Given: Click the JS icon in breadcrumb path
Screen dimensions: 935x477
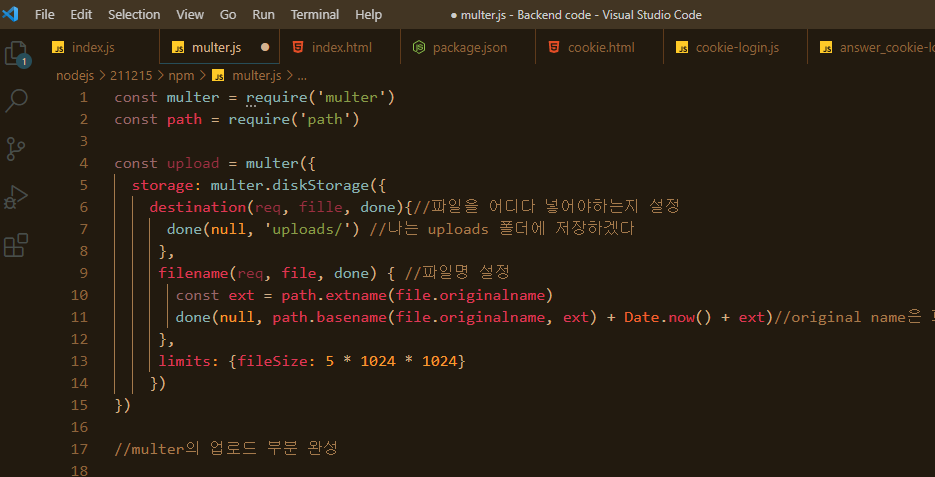Looking at the screenshot, I should [x=218, y=76].
